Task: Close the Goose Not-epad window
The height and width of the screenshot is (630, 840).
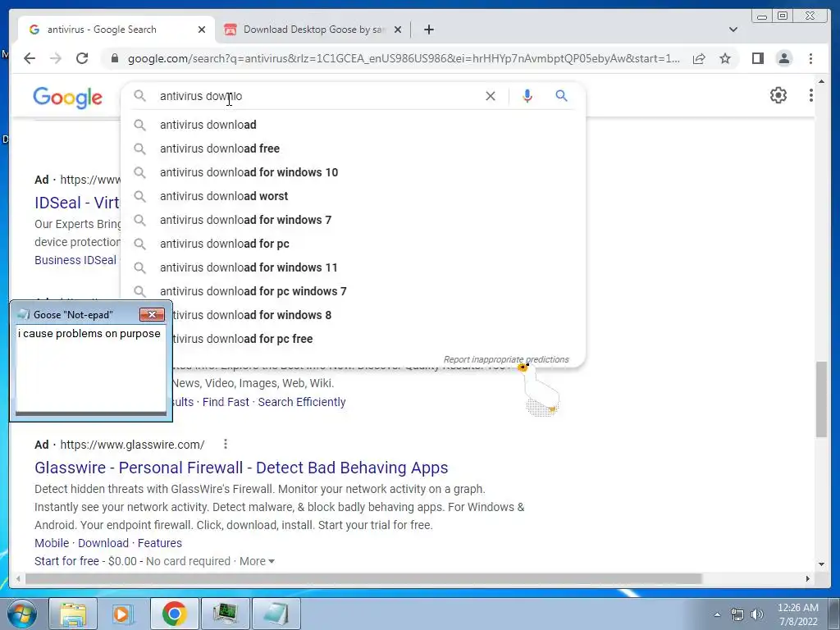Action: tap(152, 314)
